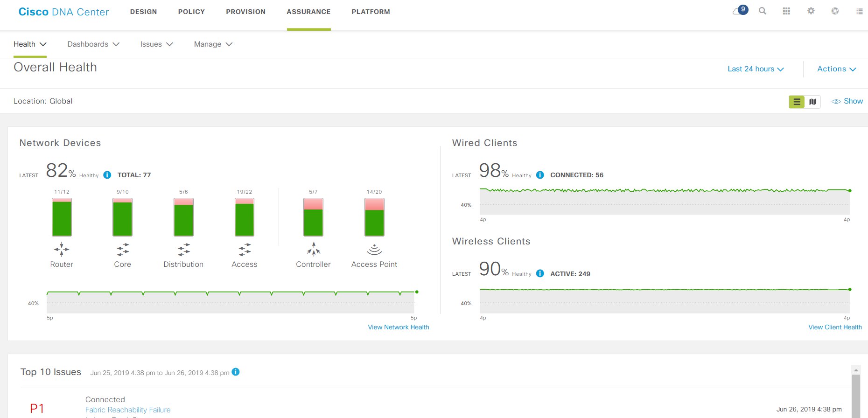868x418 pixels.
Task: Click Show with eye icon
Action: click(x=847, y=101)
